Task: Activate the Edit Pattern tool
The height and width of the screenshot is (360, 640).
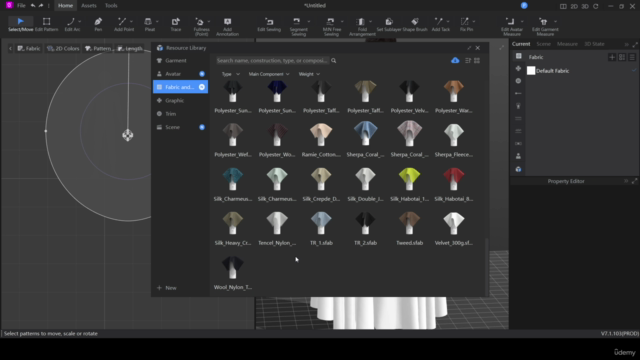Action: click(47, 24)
